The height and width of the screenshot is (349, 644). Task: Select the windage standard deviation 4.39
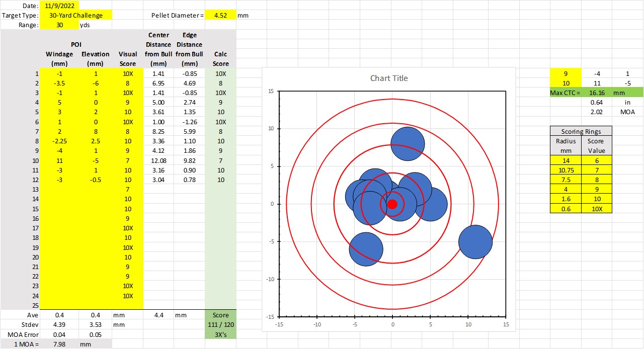point(59,324)
